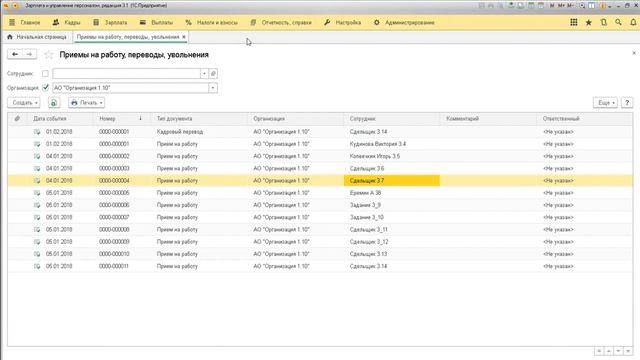Open the History clipboard icon

(x=603, y=22)
